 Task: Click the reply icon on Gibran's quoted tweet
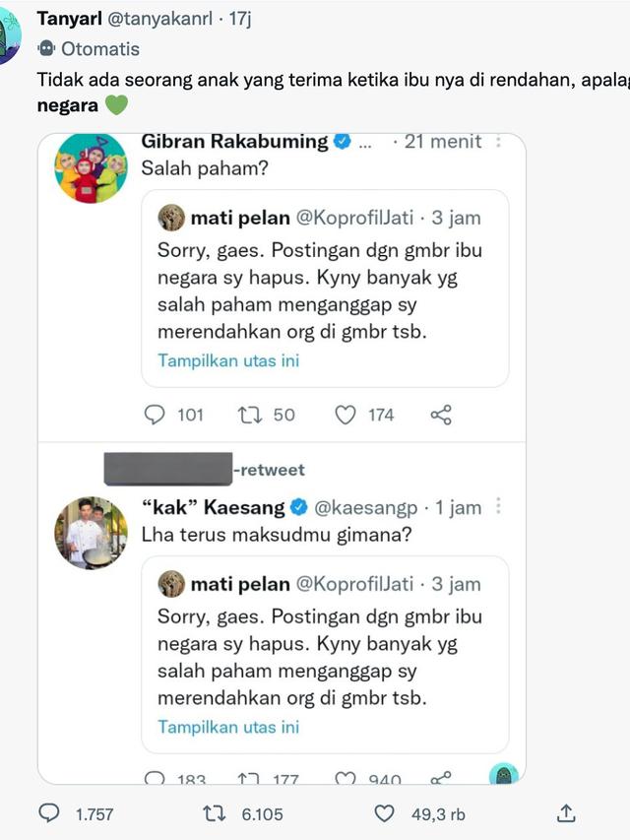(156, 415)
